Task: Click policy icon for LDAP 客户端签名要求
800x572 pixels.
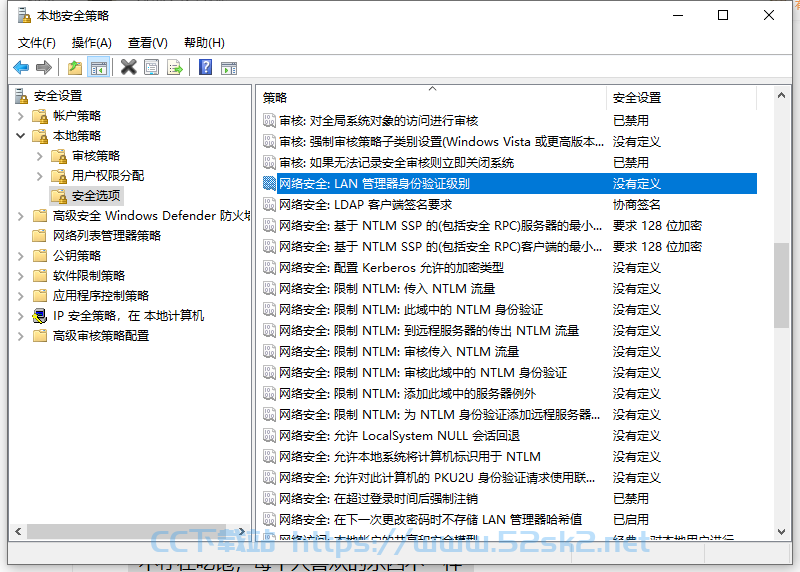Action: click(269, 205)
